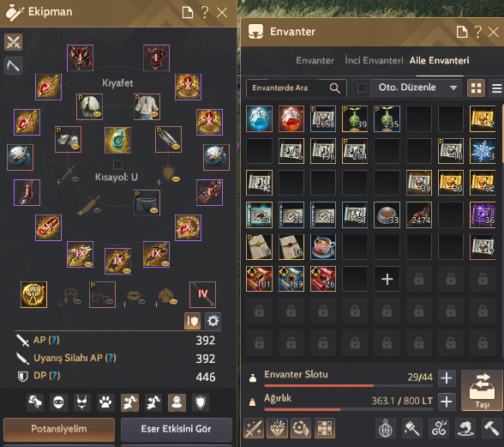
Task: Click the magnifier search icon in Envanter
Action: pos(335,88)
